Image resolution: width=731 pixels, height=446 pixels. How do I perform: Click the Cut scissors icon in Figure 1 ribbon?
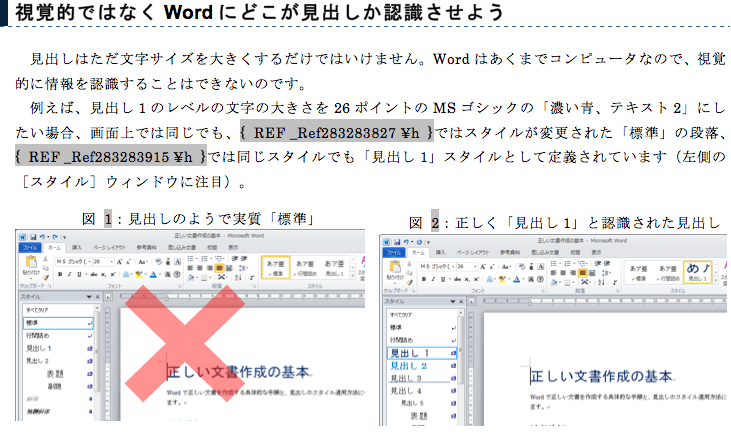click(x=45, y=259)
